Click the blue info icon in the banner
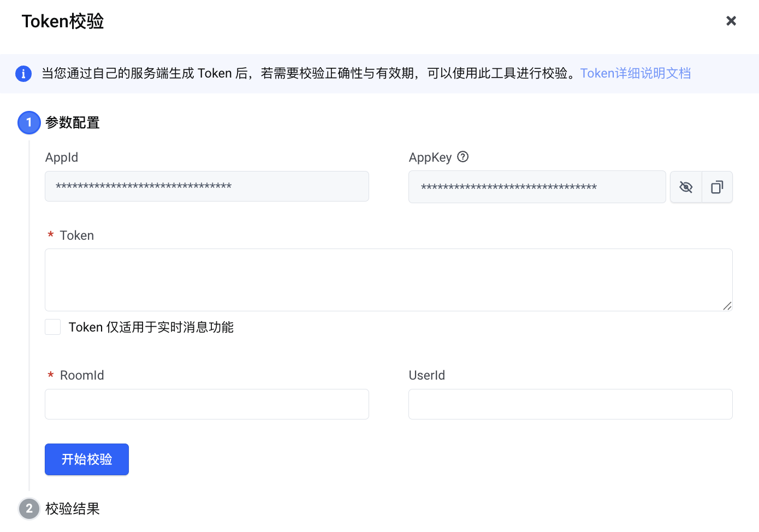759x532 pixels. pyautogui.click(x=23, y=73)
